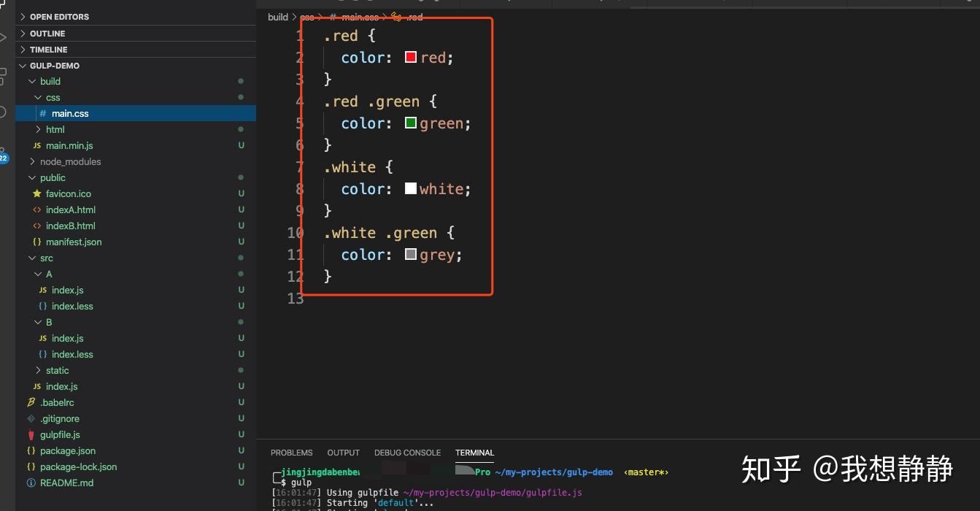Select indexB.html in the explorer
The width and height of the screenshot is (980, 511).
coord(71,226)
